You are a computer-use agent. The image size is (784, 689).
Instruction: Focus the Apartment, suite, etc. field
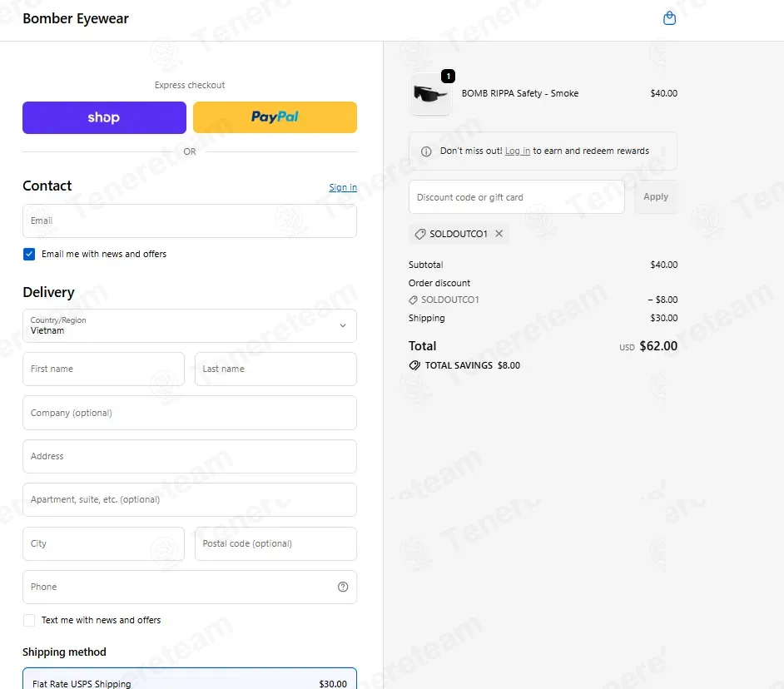pos(190,499)
